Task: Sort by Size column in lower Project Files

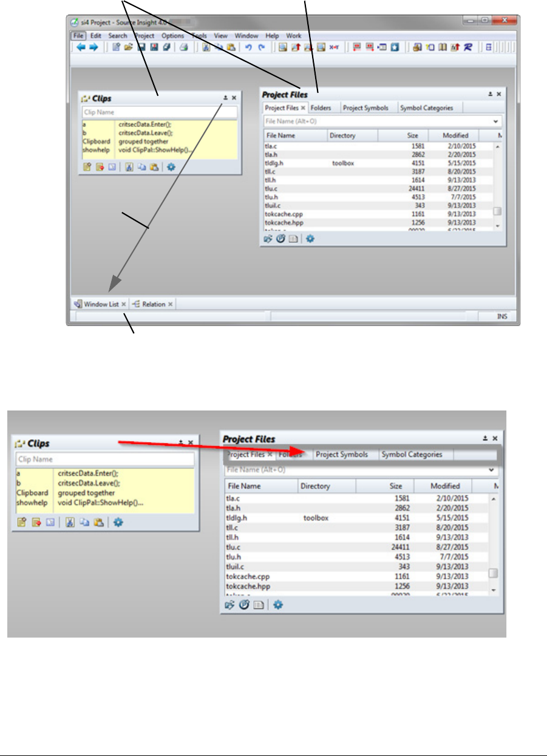Action: pyautogui.click(x=385, y=486)
